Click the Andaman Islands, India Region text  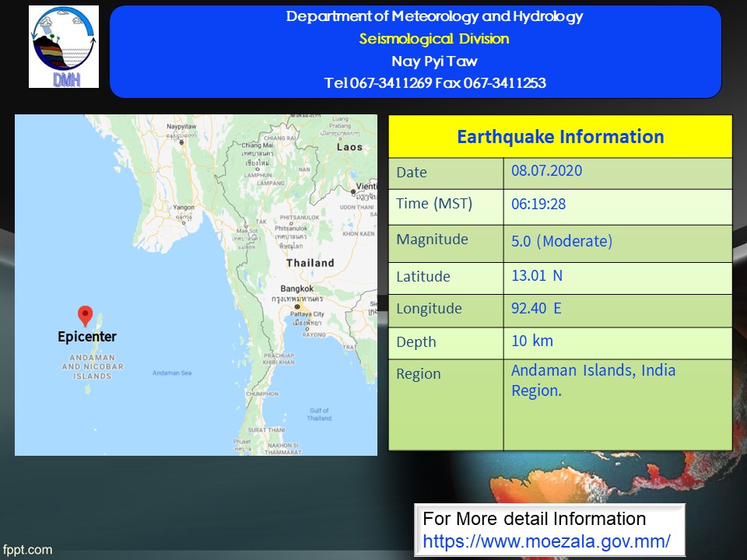pyautogui.click(x=593, y=380)
